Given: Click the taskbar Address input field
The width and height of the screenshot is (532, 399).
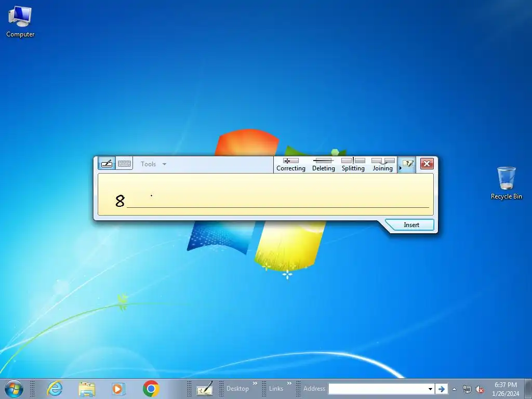Looking at the screenshot, I should point(377,389).
